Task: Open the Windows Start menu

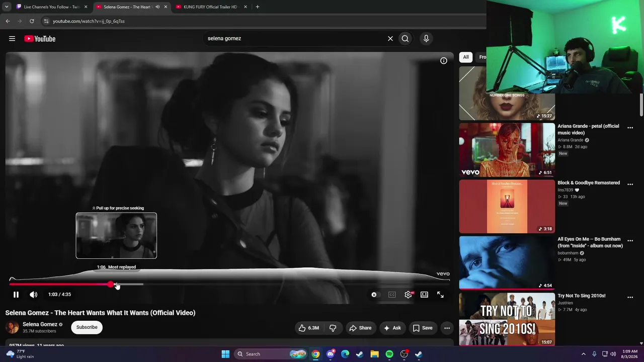Action: [x=225, y=354]
